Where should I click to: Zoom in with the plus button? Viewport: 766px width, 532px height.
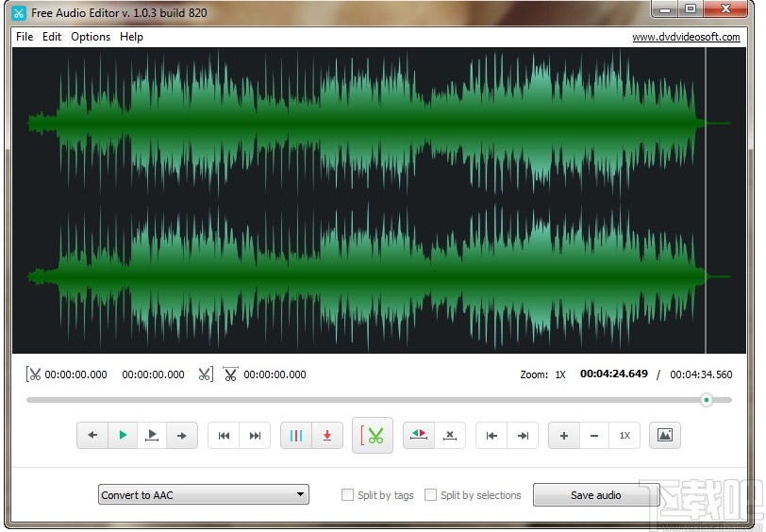pyautogui.click(x=564, y=435)
